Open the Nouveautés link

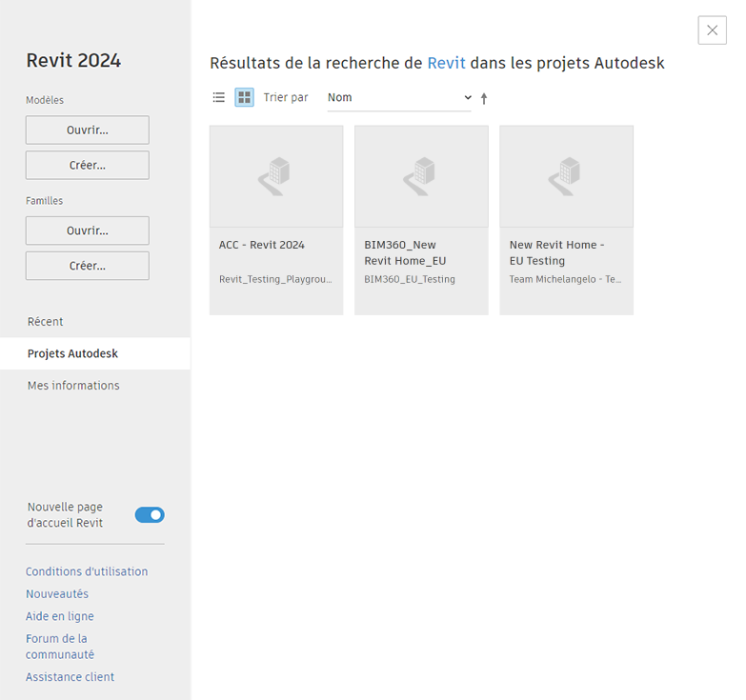click(57, 594)
